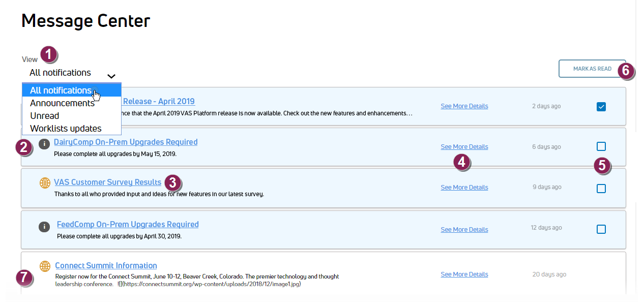
Task: Collapse the View dropdown using its chevron arrow
Action: (x=111, y=76)
